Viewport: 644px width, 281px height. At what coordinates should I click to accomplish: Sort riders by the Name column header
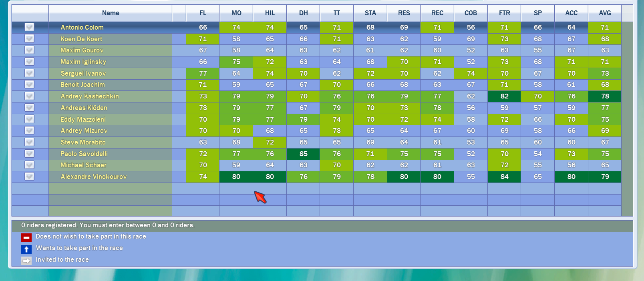point(110,13)
